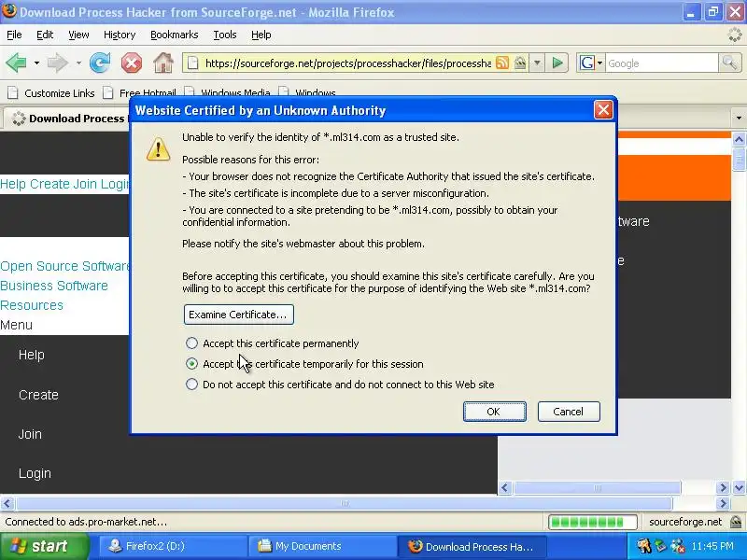Click the green Back arrow button
This screenshot has width=747, height=560.
point(16,63)
